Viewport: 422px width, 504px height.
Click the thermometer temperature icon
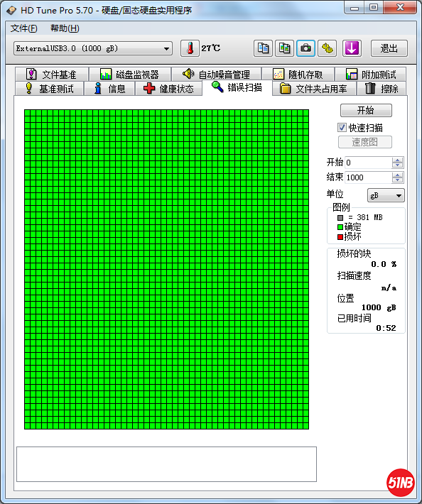tap(190, 48)
